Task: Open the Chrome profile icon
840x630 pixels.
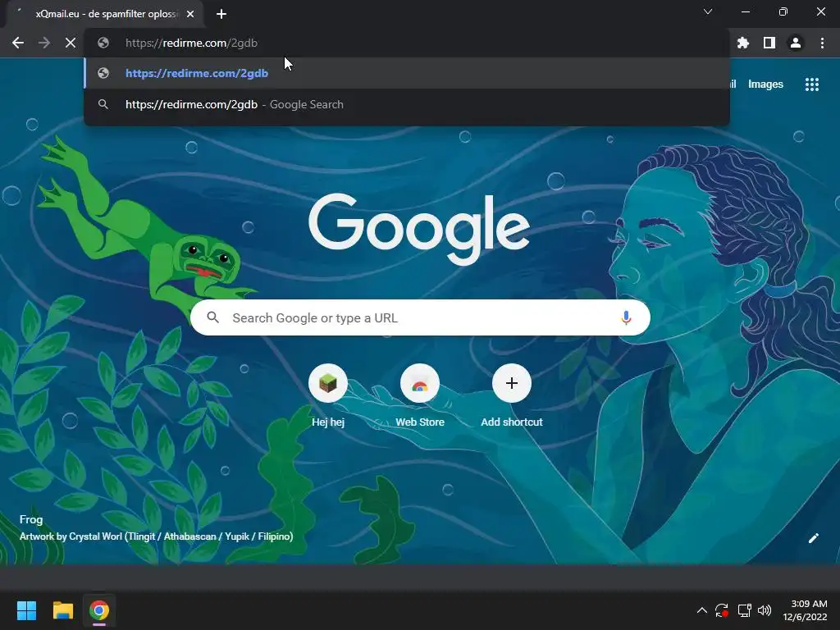Action: 796,43
